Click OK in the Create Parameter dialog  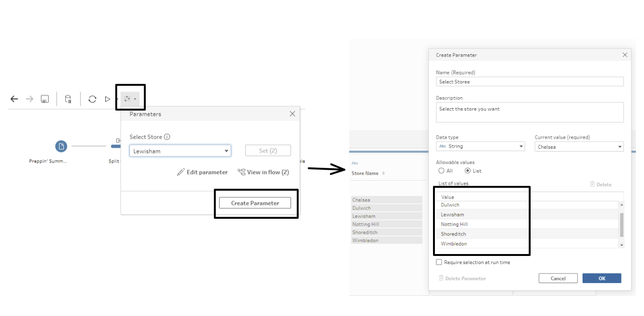click(x=602, y=278)
